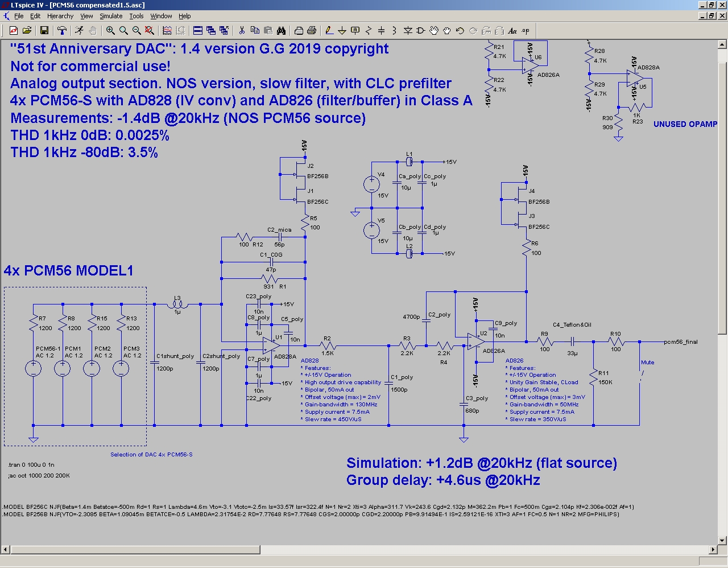Click the Print Setup icon
The width and height of the screenshot is (728, 568).
(299, 30)
